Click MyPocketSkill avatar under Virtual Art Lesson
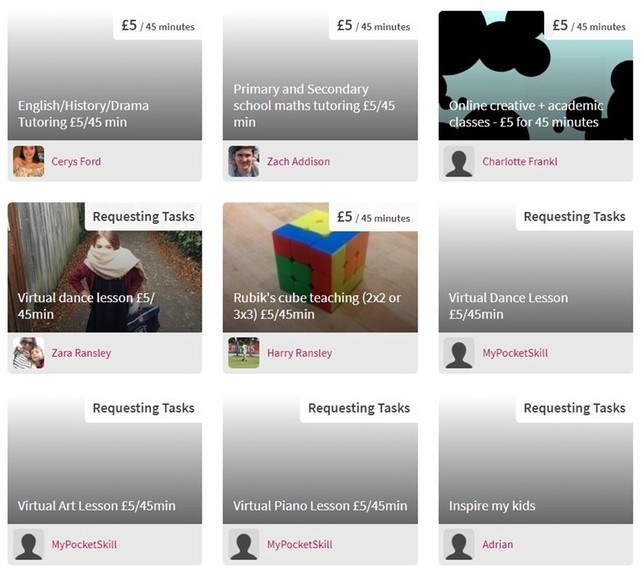The image size is (643, 573). [x=28, y=544]
